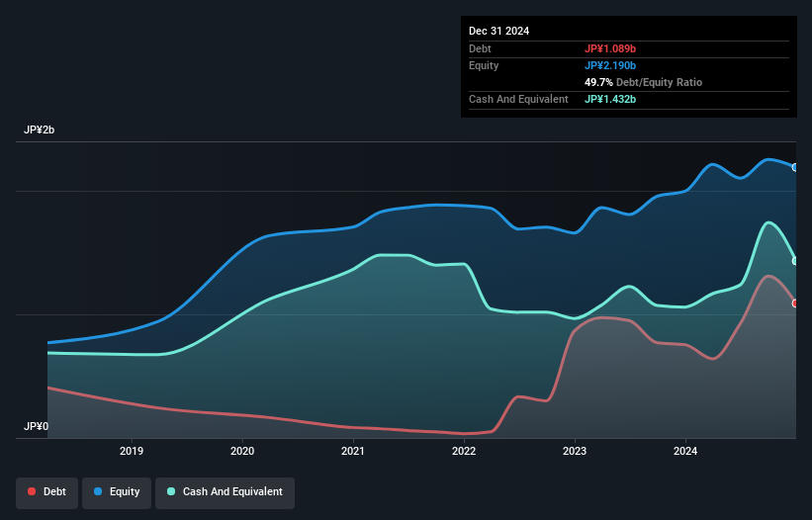Click the 49.7% Debt/Equity Ratio text
This screenshot has width=812, height=520.
pos(643,82)
